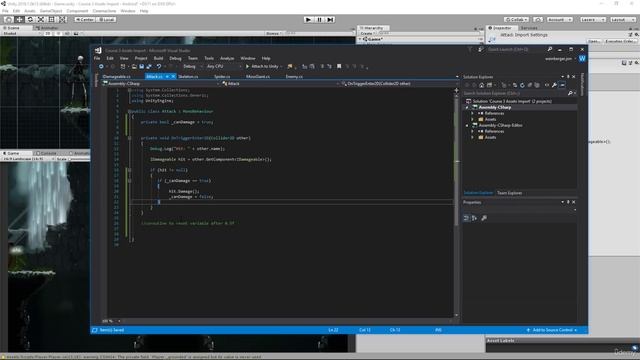640x360 pixels.
Task: Open Unity GameObject menu
Action: coord(51,11)
